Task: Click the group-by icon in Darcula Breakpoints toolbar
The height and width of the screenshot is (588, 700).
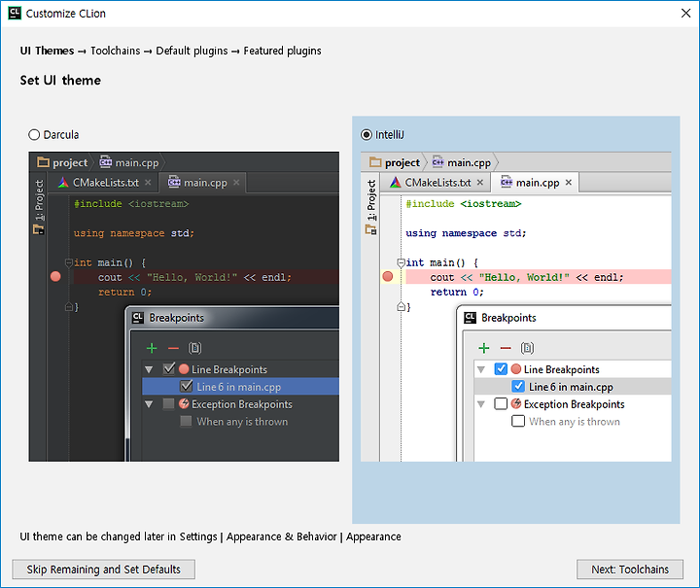Action: coord(194,348)
